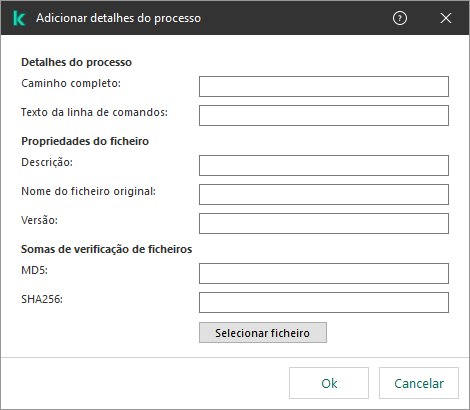The image size is (470, 410).
Task: Click the dialog title text
Action: click(118, 18)
